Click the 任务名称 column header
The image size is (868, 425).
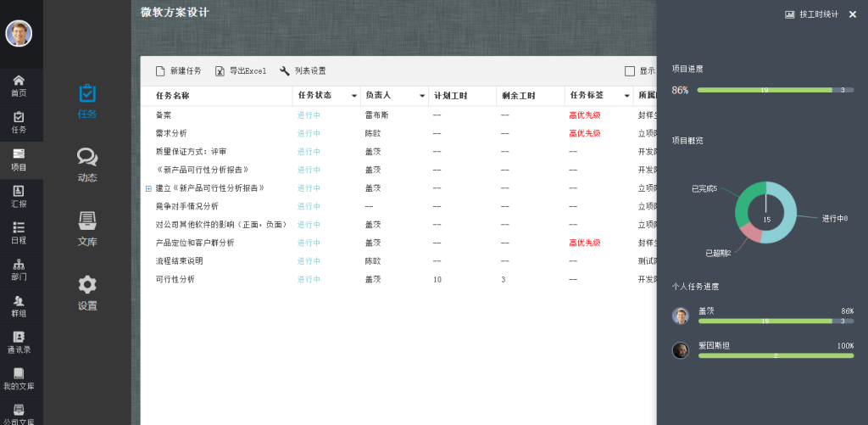point(173,96)
